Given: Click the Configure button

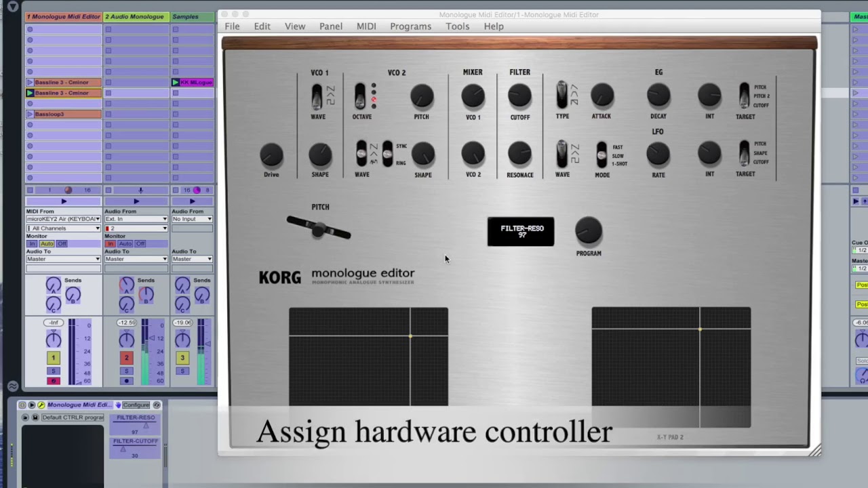Looking at the screenshot, I should 136,405.
